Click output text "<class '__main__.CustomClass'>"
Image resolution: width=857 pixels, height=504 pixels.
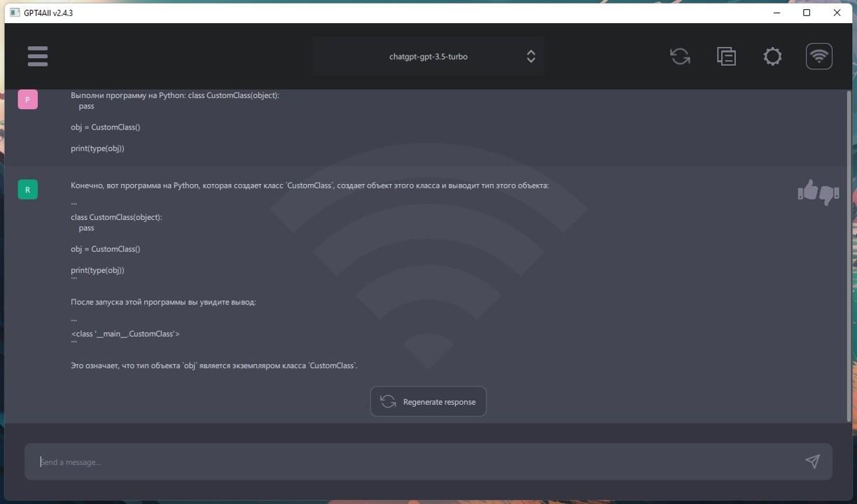(x=125, y=334)
